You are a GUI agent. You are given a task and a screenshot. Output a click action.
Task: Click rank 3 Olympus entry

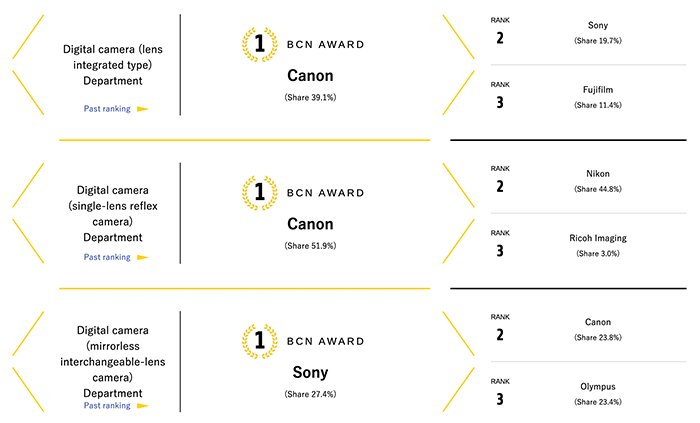(599, 393)
